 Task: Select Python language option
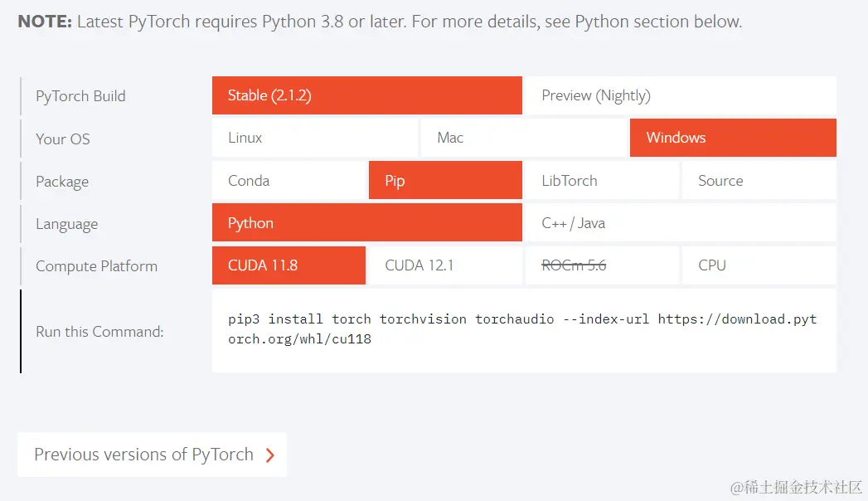point(366,223)
